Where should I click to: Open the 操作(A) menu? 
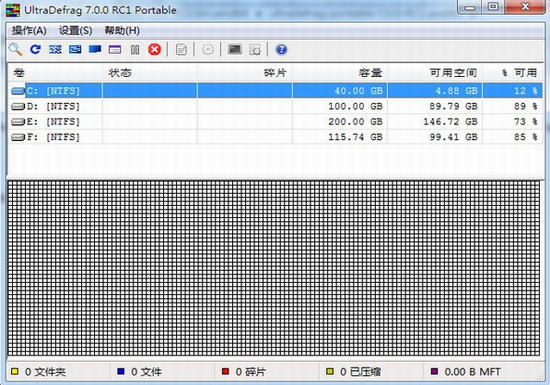point(29,31)
